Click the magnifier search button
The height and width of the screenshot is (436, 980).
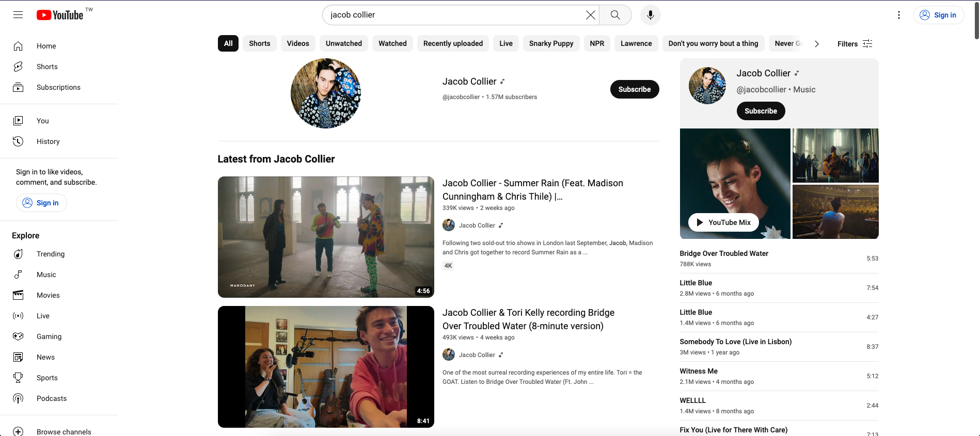coord(615,15)
